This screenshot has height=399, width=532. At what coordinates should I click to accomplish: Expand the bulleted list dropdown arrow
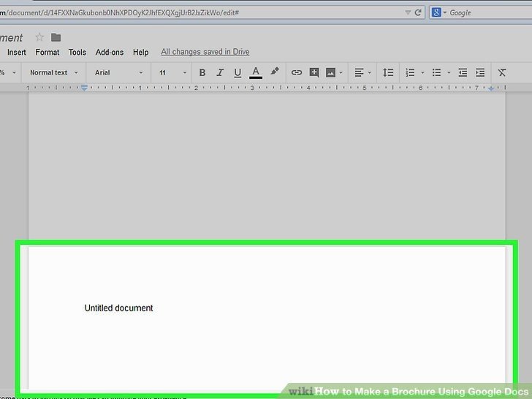(449, 72)
